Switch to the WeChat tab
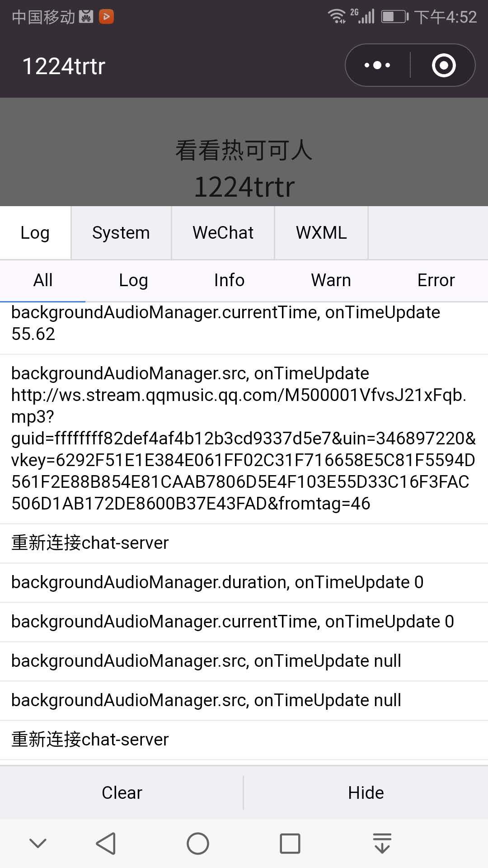 pos(223,233)
